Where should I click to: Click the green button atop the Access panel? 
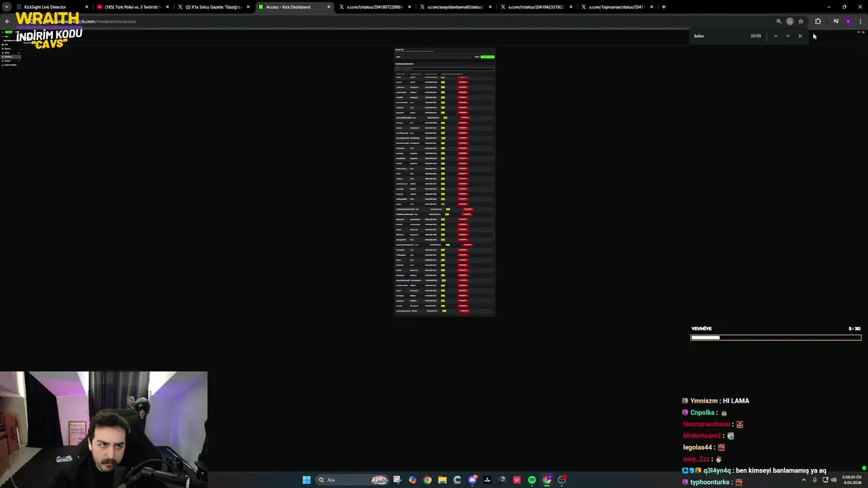pos(487,57)
